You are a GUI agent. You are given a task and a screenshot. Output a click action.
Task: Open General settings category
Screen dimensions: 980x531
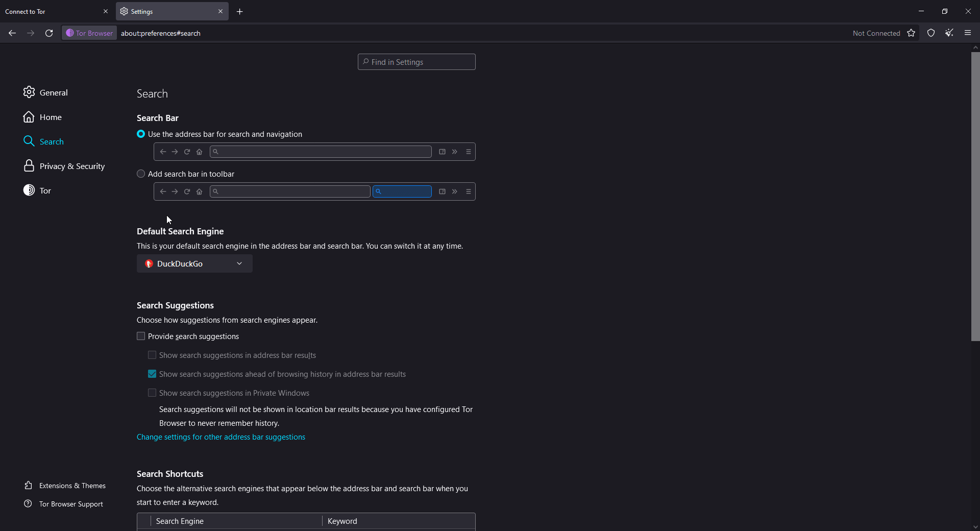(45, 92)
